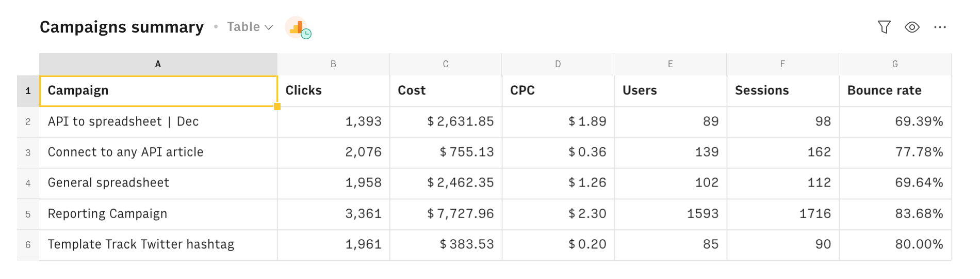
Task: Select column D header
Action: pos(558,64)
